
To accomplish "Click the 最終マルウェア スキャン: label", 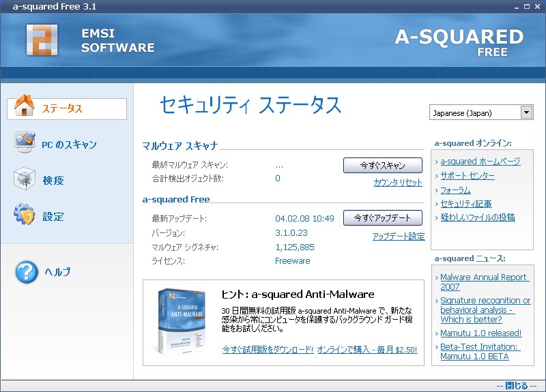I will tap(190, 164).
